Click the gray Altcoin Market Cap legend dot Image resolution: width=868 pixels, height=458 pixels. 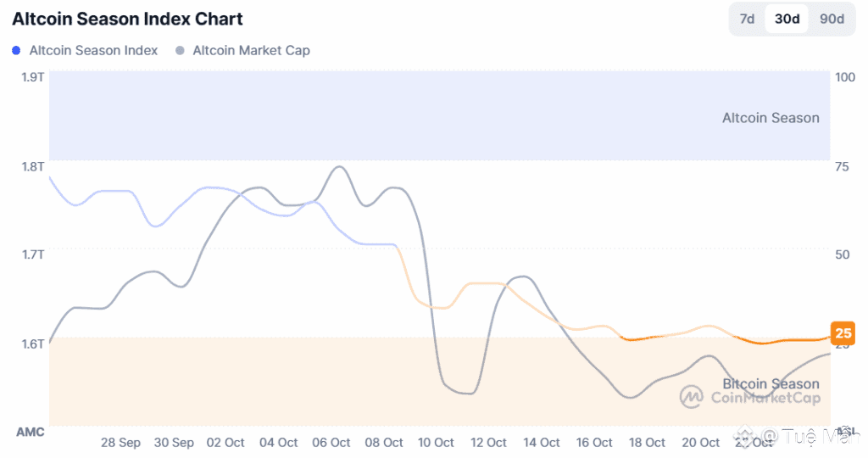(181, 51)
